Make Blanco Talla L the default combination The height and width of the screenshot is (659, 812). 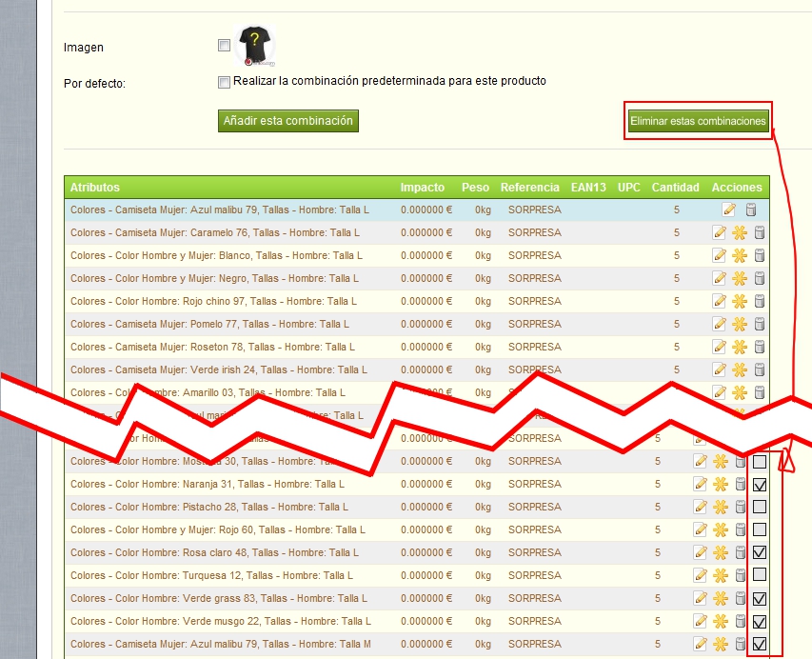pos(740,255)
